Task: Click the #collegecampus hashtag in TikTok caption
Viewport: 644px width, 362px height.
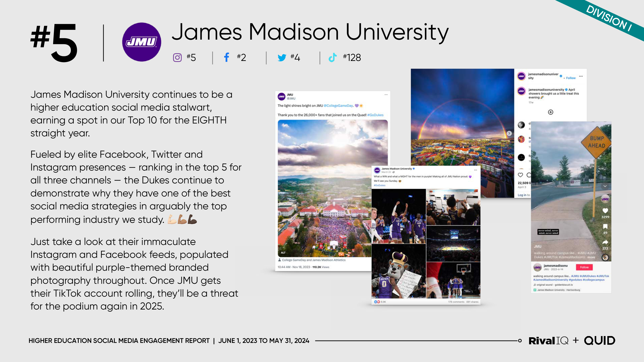Action: (593, 280)
